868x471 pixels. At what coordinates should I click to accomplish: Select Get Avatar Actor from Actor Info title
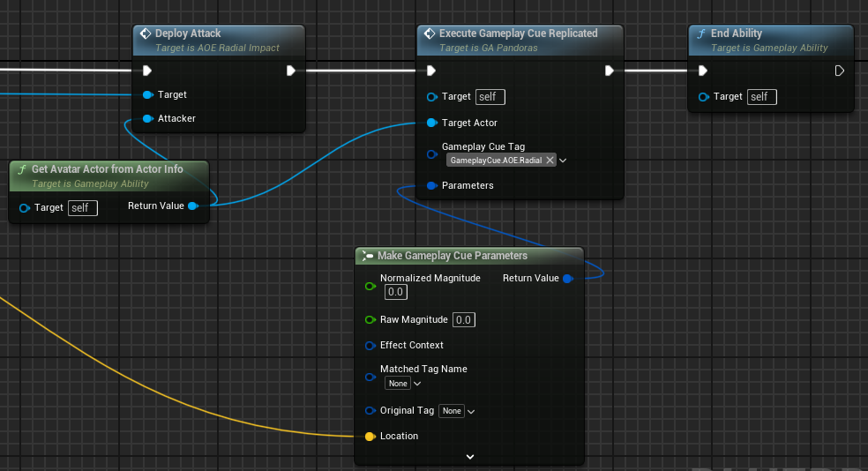(x=108, y=168)
